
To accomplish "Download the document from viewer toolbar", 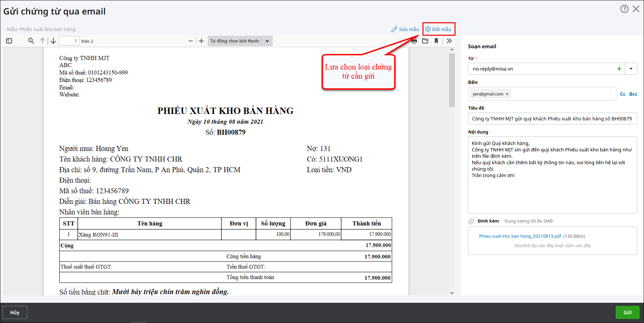I will (425, 41).
